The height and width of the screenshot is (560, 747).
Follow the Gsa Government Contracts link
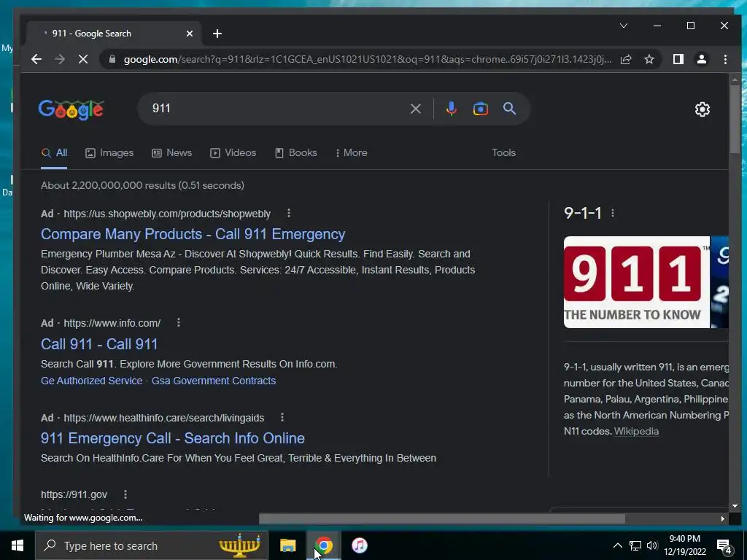tap(214, 381)
